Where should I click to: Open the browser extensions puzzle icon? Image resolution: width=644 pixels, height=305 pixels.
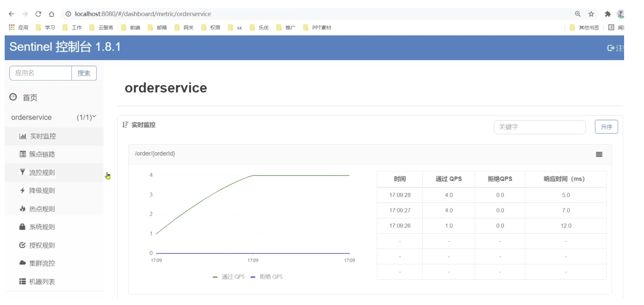coord(608,14)
